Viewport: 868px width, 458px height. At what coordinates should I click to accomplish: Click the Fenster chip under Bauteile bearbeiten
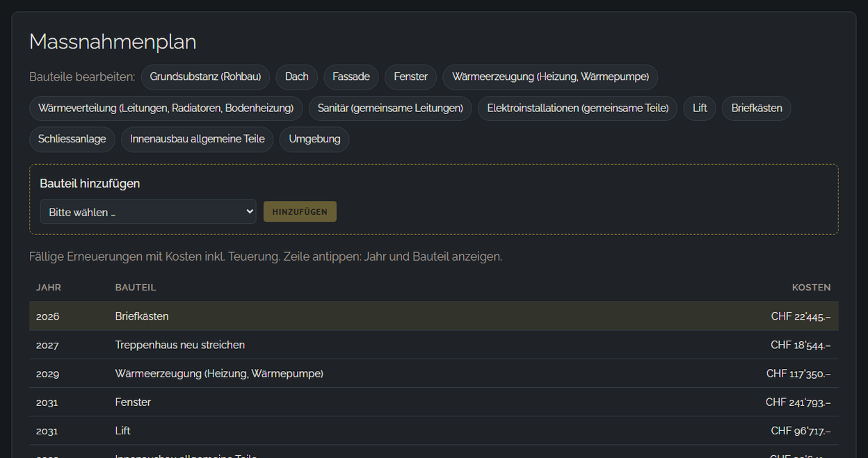(x=411, y=76)
